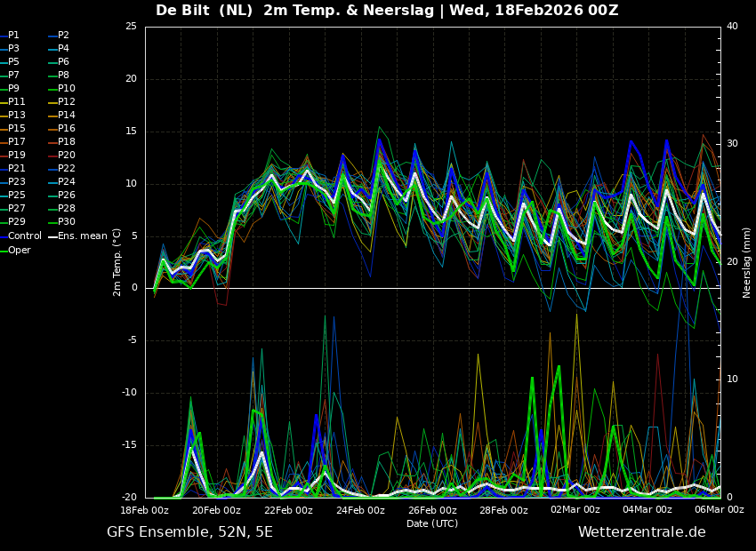The width and height of the screenshot is (756, 551).
Task: Select the Control run legend entry
Action: coord(25,236)
